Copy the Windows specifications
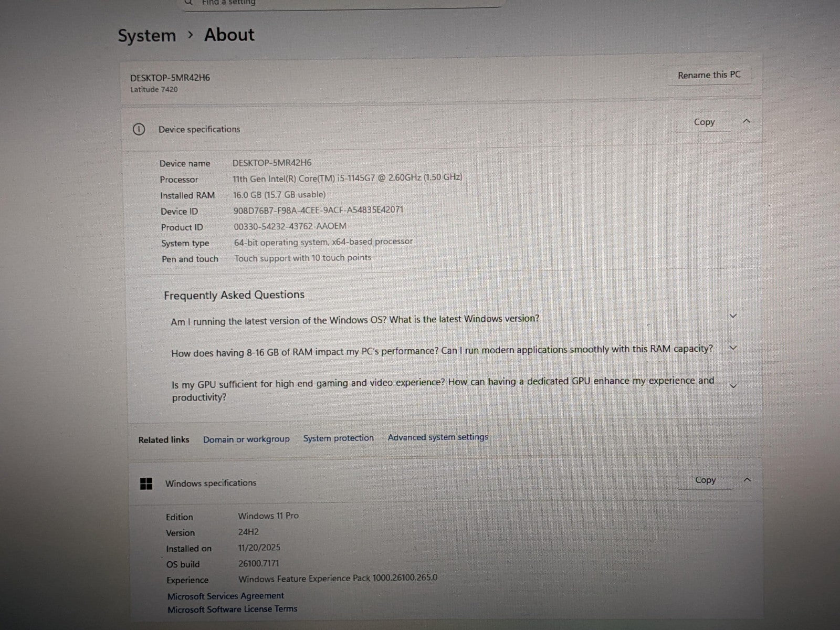 pos(705,480)
